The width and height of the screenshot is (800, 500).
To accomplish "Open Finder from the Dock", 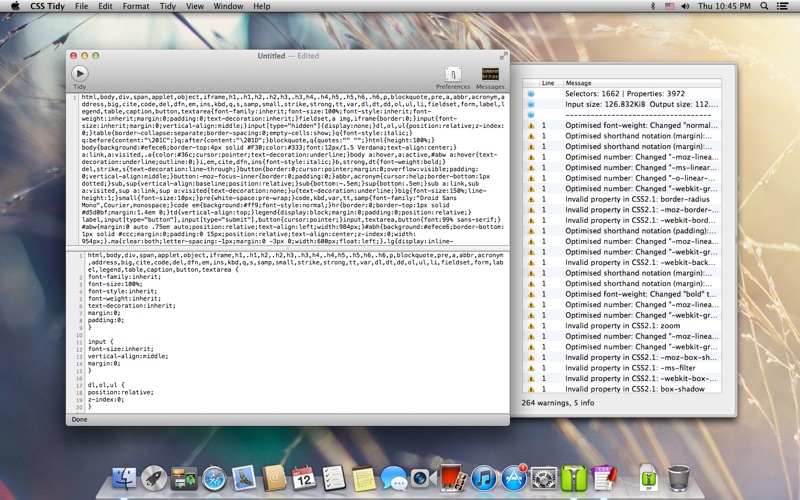I will pos(124,479).
